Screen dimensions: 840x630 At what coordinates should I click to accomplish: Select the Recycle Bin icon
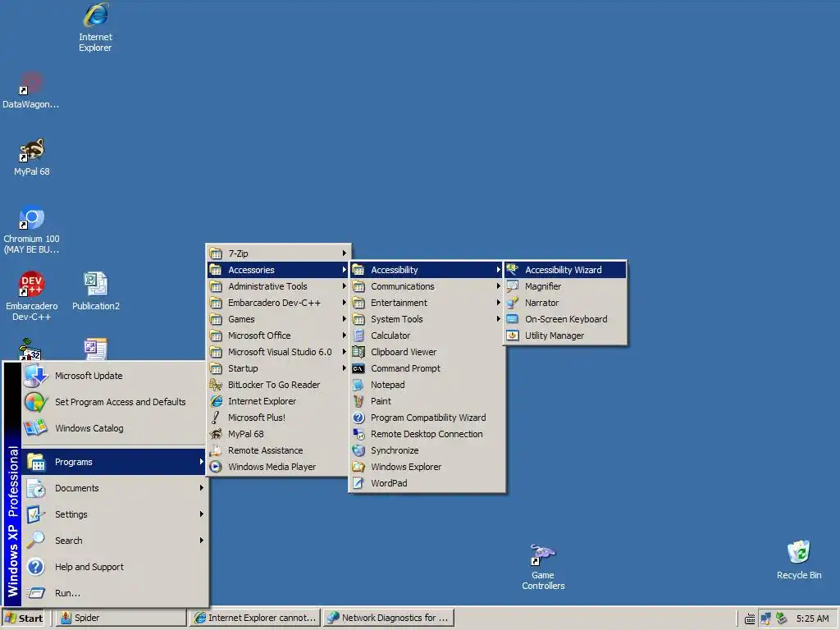pyautogui.click(x=799, y=560)
